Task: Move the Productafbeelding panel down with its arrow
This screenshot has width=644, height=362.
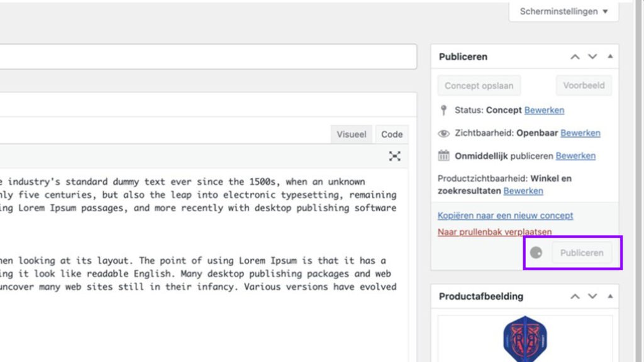Action: (592, 296)
